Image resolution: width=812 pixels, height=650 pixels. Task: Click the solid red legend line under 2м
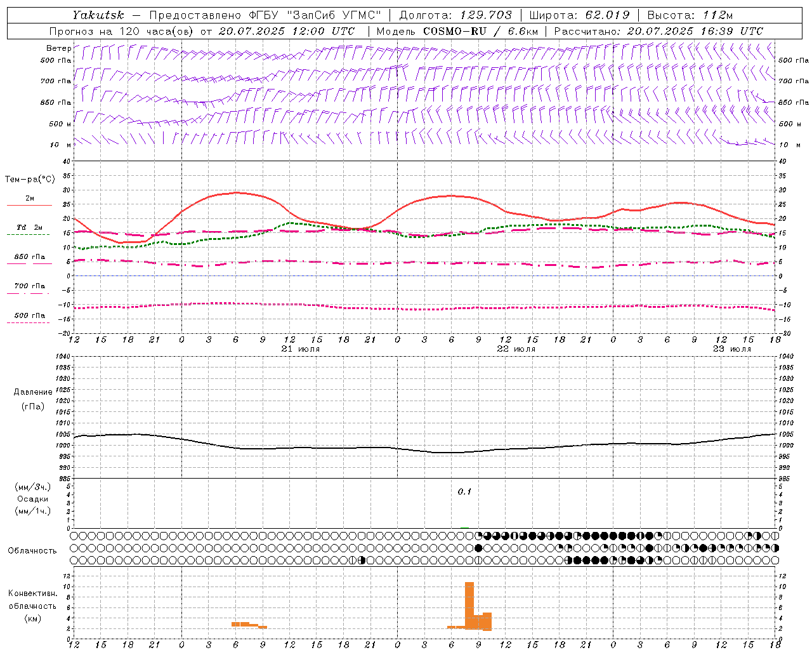click(29, 206)
